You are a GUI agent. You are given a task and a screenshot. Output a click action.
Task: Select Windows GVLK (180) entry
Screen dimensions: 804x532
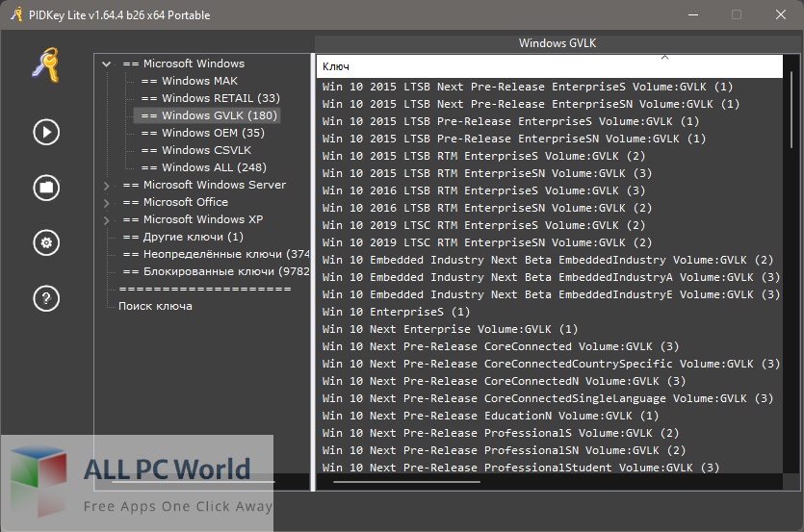pos(209,115)
